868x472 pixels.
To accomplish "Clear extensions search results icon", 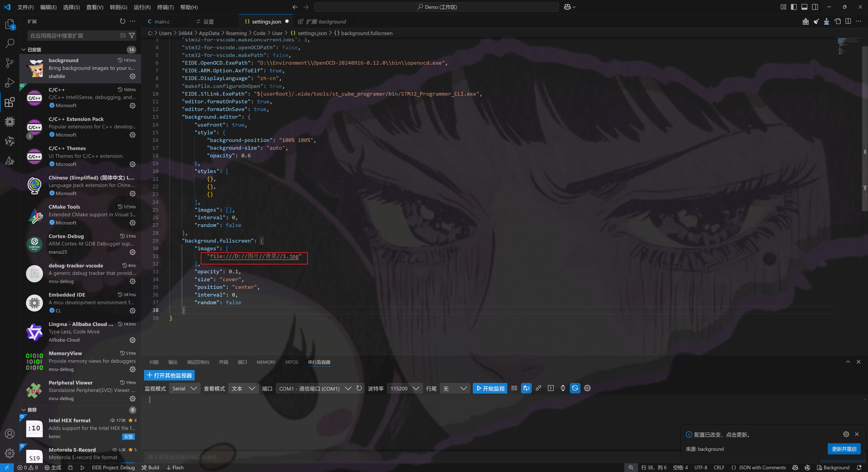I will tap(123, 35).
